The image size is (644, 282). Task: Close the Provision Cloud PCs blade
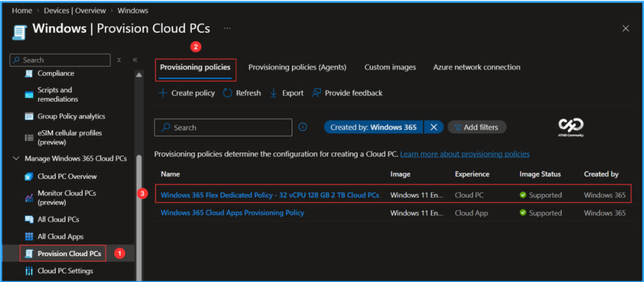[626, 28]
